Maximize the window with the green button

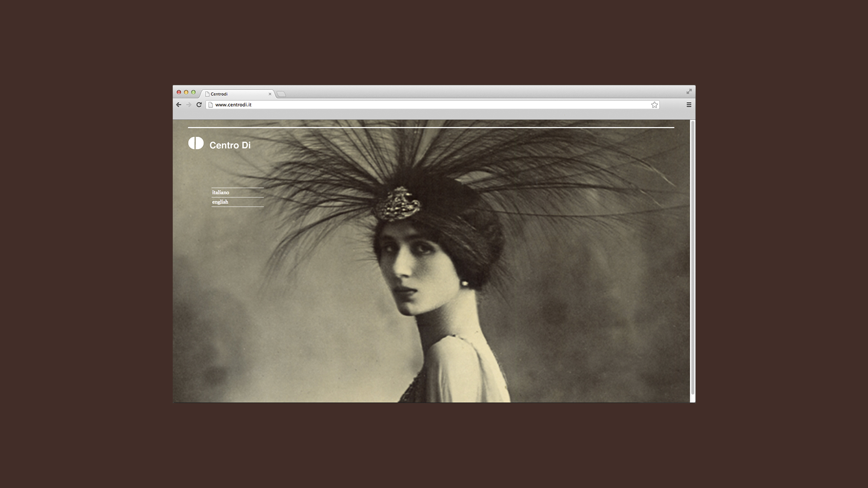click(193, 92)
